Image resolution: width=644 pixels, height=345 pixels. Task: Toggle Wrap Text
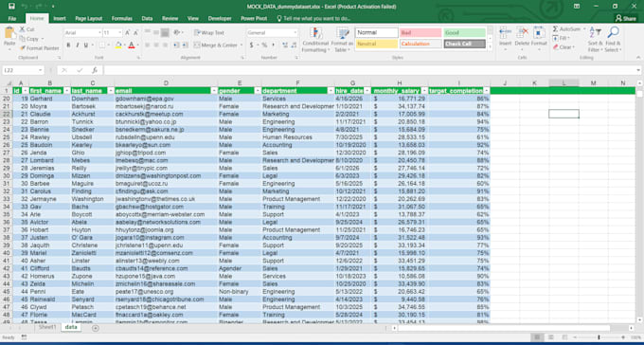click(x=209, y=32)
